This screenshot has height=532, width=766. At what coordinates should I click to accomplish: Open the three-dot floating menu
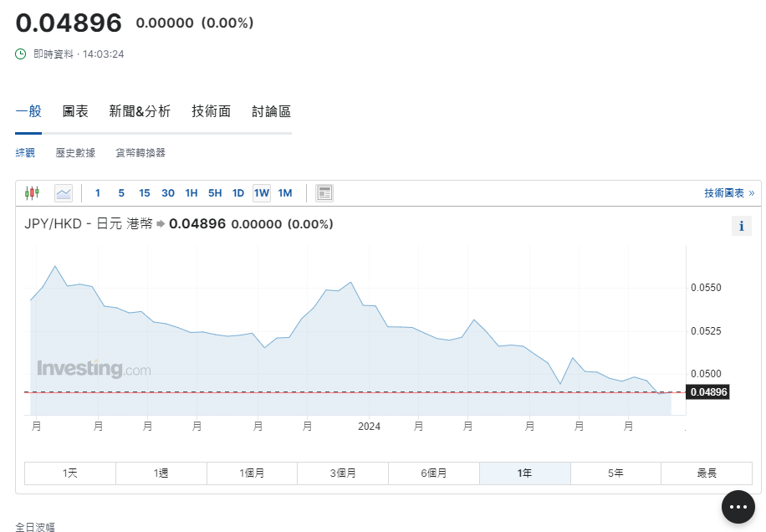coord(738,506)
